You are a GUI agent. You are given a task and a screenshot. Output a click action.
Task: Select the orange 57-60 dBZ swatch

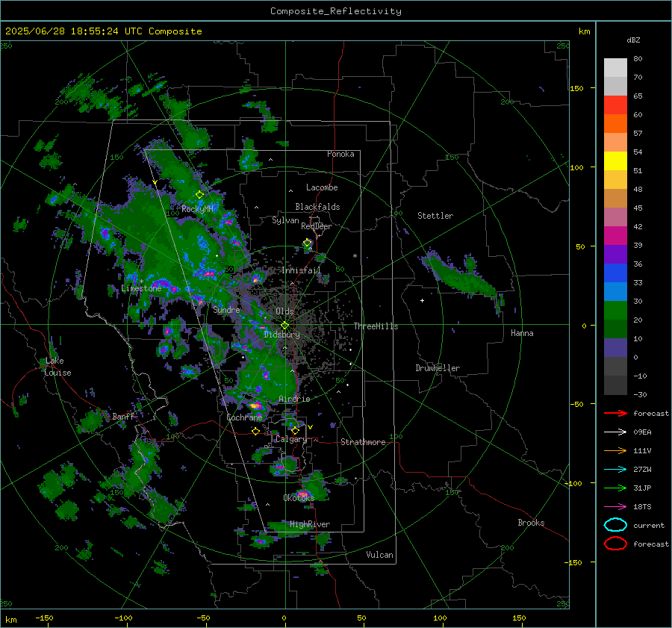(x=615, y=124)
